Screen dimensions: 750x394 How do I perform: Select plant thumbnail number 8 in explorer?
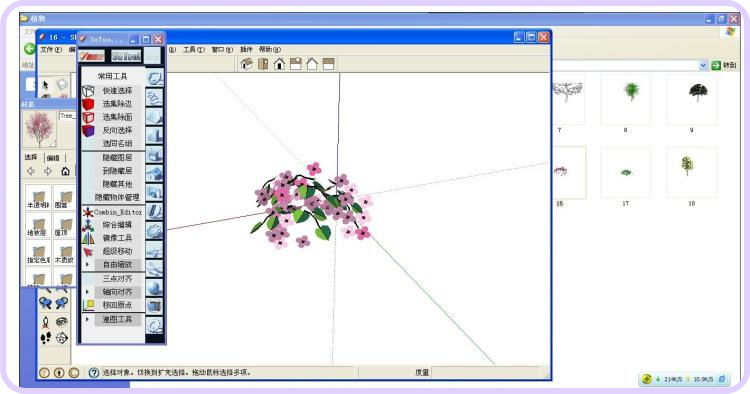coord(626,99)
